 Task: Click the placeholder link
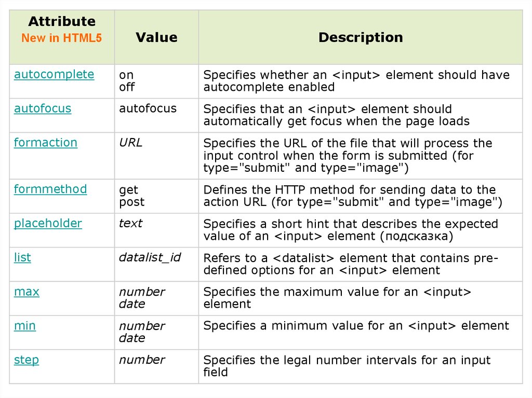(48, 224)
